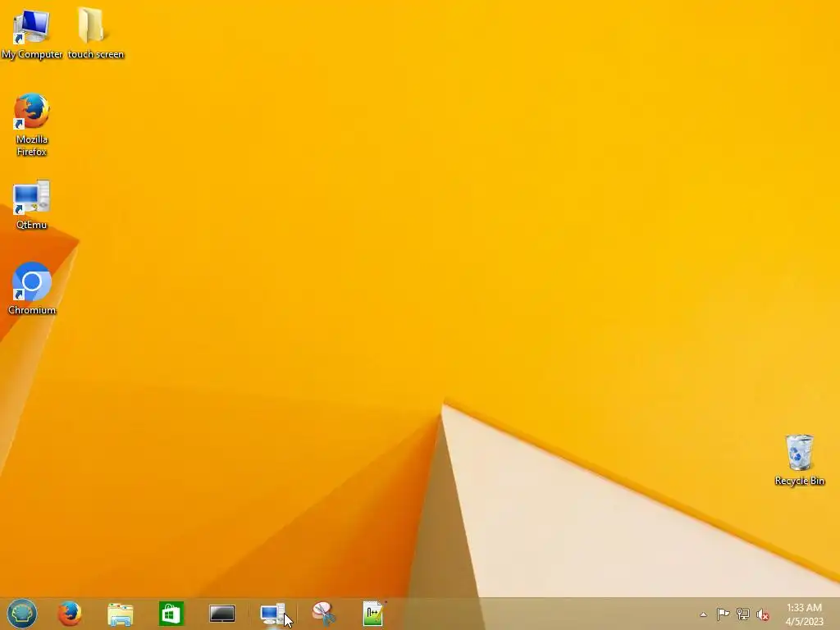Open the Snipping Tool taskbar icon
This screenshot has width=840, height=630.
(323, 614)
